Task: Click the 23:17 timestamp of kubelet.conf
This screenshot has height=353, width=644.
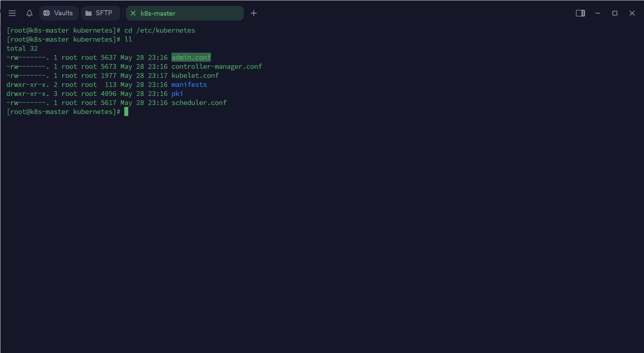Action: tap(158, 75)
